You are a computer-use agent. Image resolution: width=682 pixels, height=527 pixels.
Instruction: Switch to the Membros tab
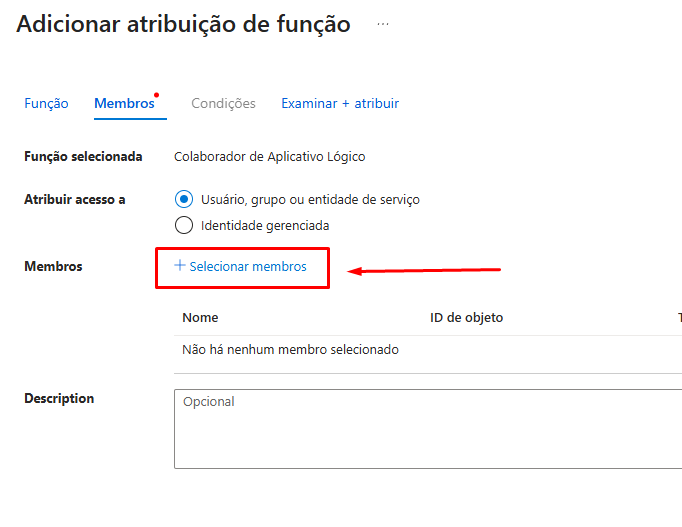(124, 103)
